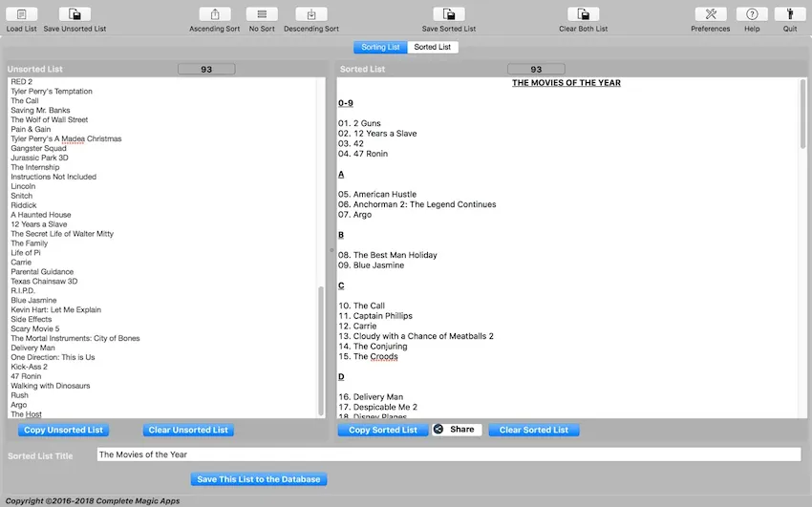Screen dimensions: 812x507
Task: Click the Clear Unsorted List button
Action: pos(188,430)
